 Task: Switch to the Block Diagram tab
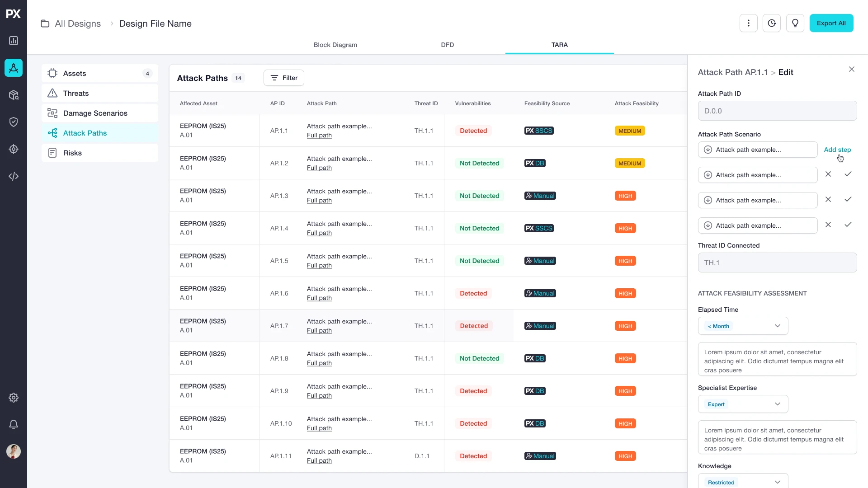point(335,45)
